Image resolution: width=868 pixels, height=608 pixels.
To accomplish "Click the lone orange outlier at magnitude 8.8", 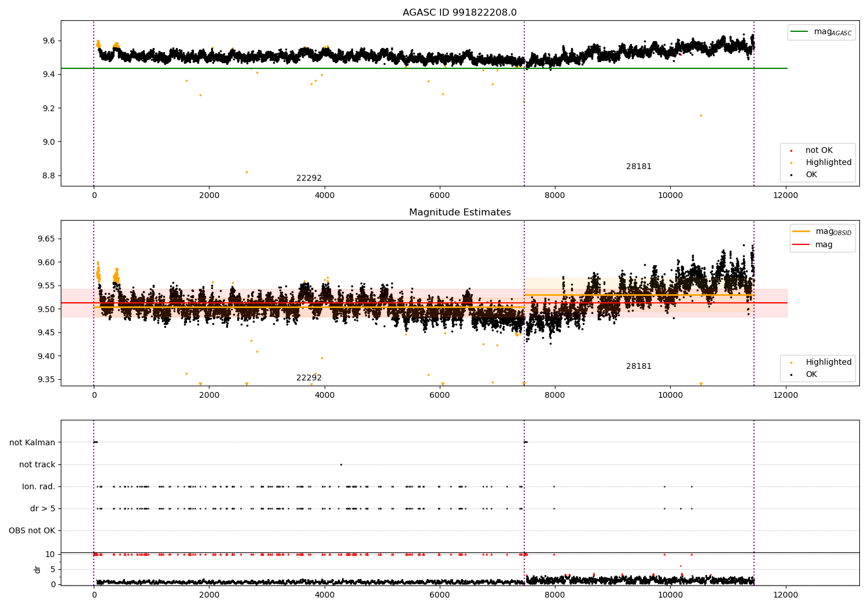I will (247, 172).
